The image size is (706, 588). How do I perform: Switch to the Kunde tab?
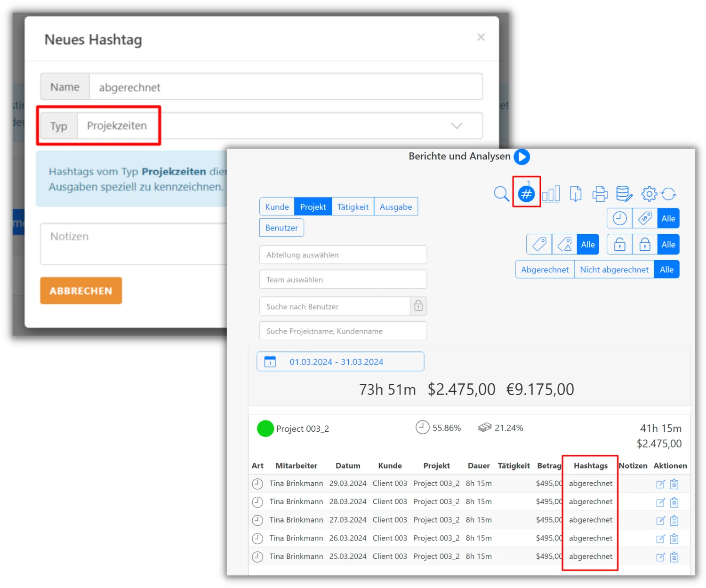(277, 207)
